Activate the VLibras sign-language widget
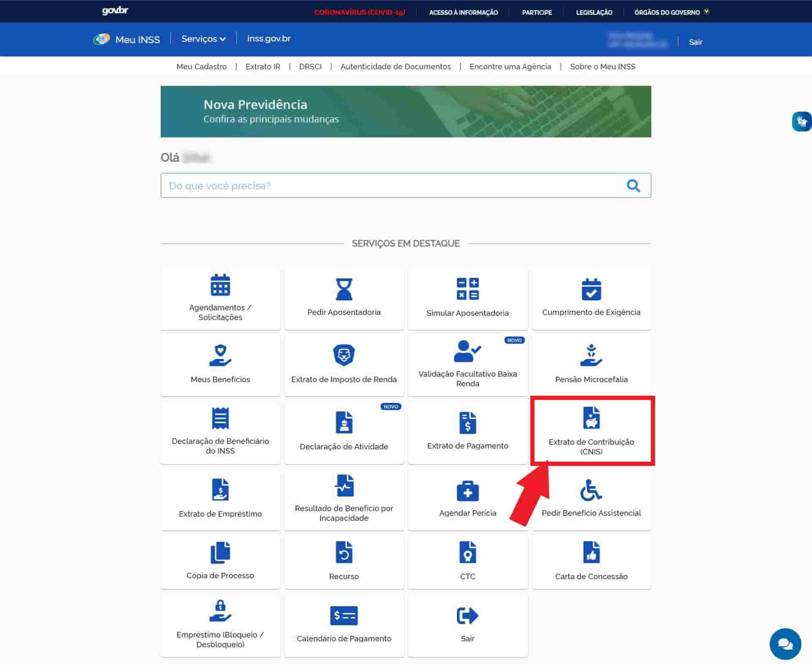812x665 pixels. [802, 122]
